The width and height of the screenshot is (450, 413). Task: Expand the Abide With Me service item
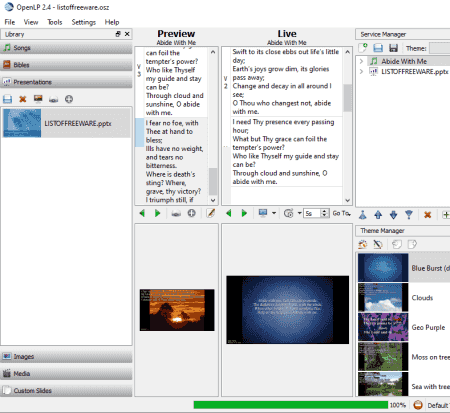[361, 61]
